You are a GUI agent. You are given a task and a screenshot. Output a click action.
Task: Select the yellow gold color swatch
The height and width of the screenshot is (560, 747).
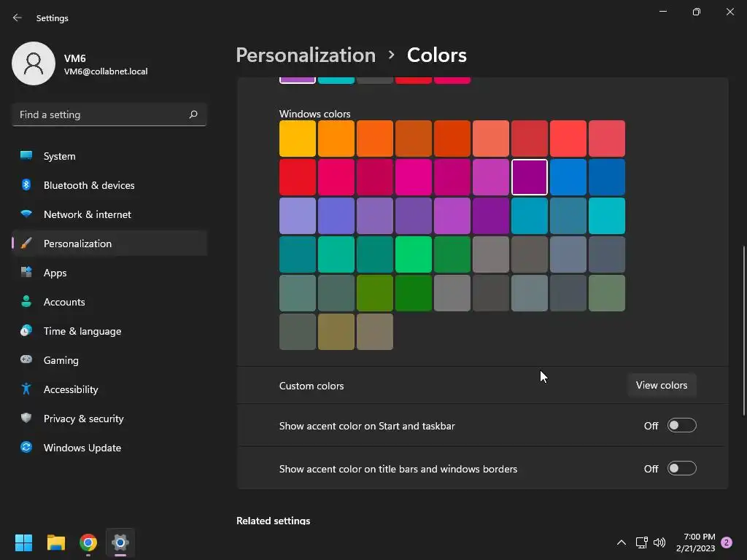298,139
